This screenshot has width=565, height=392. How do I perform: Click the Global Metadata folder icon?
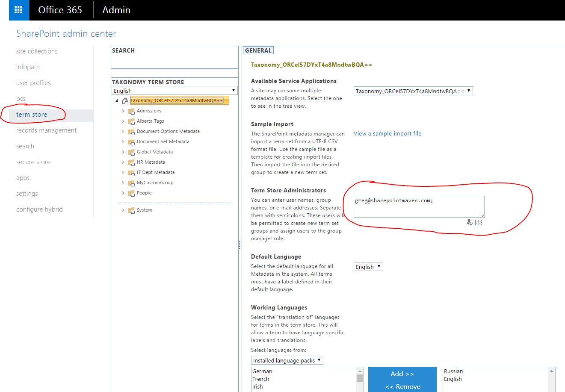point(131,152)
